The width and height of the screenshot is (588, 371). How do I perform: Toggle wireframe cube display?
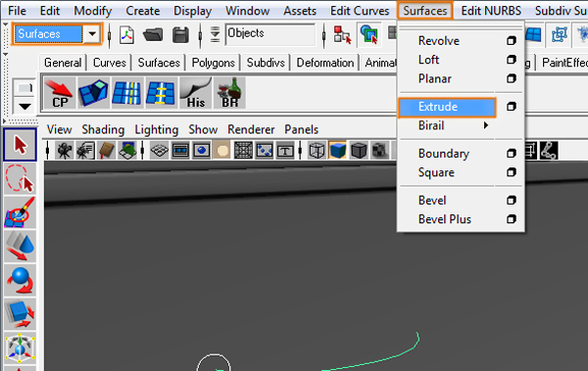click(x=317, y=151)
